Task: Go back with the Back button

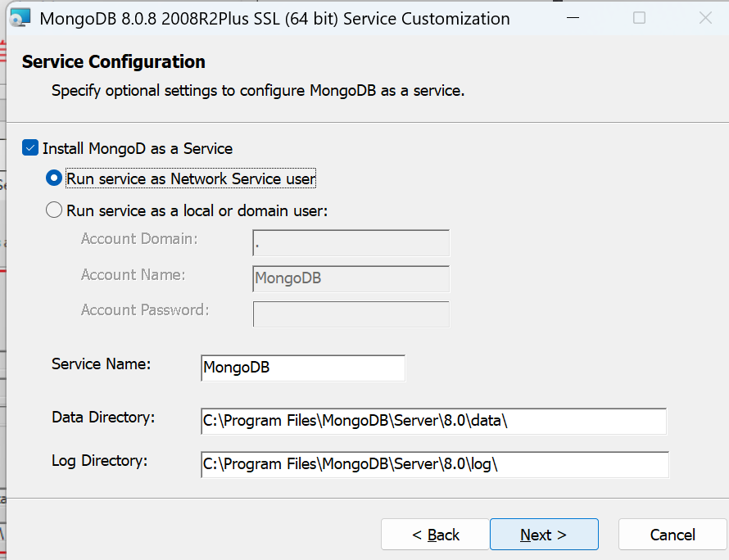Action: [435, 535]
